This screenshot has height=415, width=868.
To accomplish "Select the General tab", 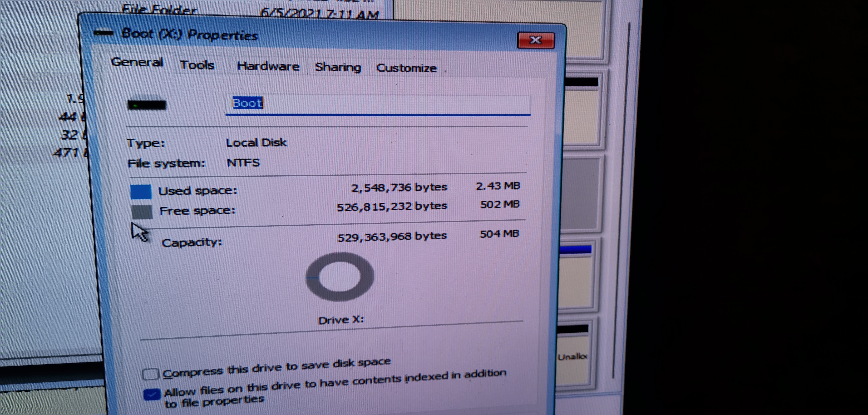I will (137, 62).
